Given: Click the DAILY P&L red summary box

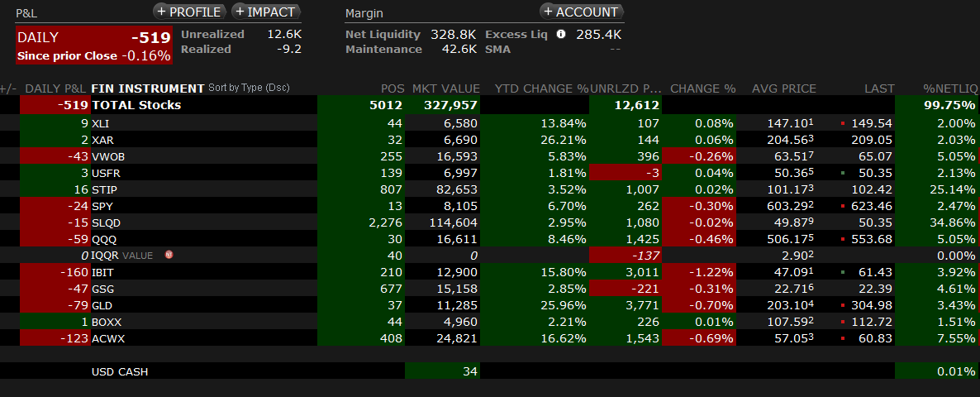Looking at the screenshot, I should (x=93, y=45).
